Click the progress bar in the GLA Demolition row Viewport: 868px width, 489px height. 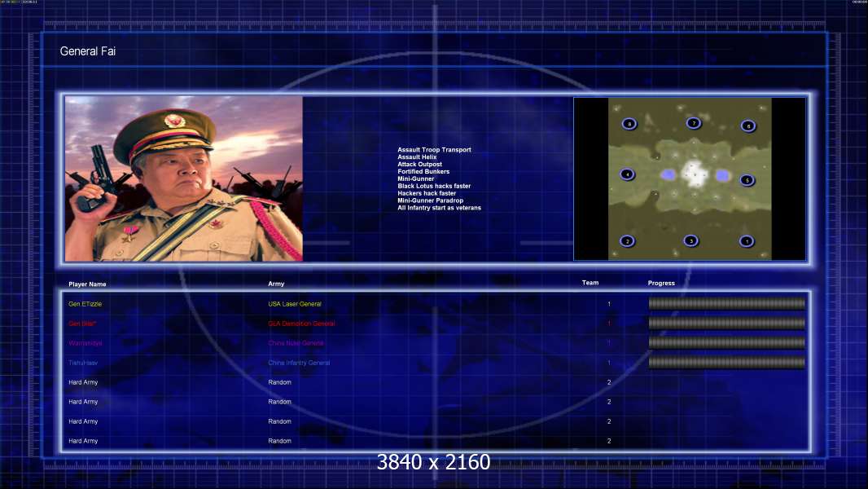tap(727, 324)
